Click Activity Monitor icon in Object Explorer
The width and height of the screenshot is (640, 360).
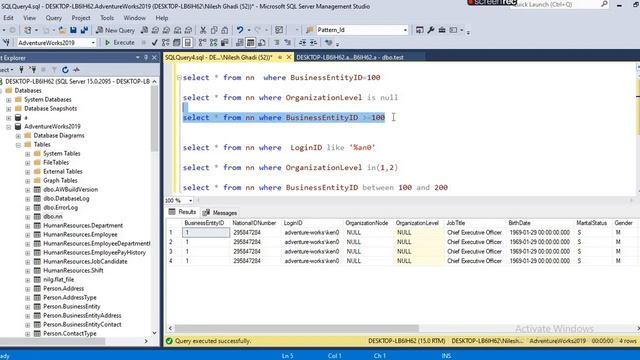(x=76, y=70)
